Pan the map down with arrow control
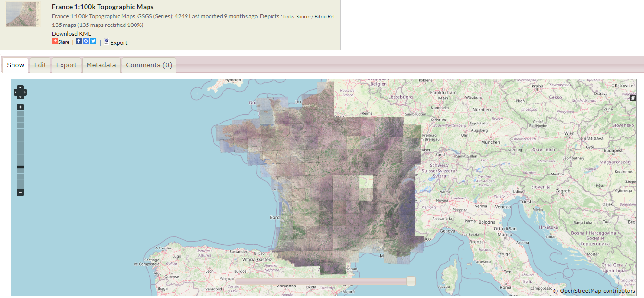 pos(20,97)
